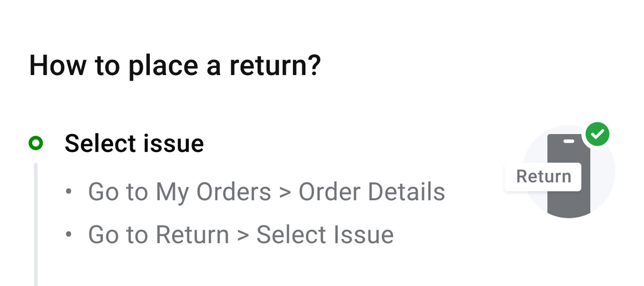Select the bold "Select issue" step title

coord(134,144)
